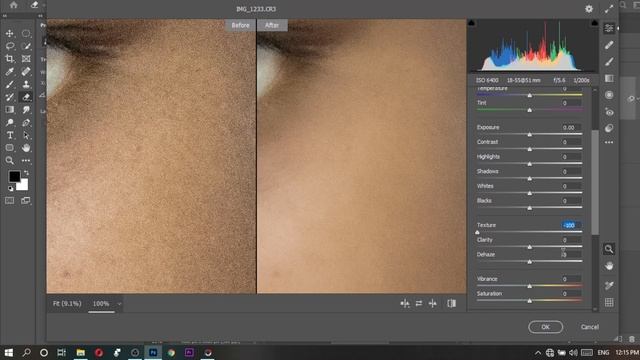Viewport: 640px width, 360px height.
Task: Open the zoom level 100% dropdown
Action: (119, 304)
